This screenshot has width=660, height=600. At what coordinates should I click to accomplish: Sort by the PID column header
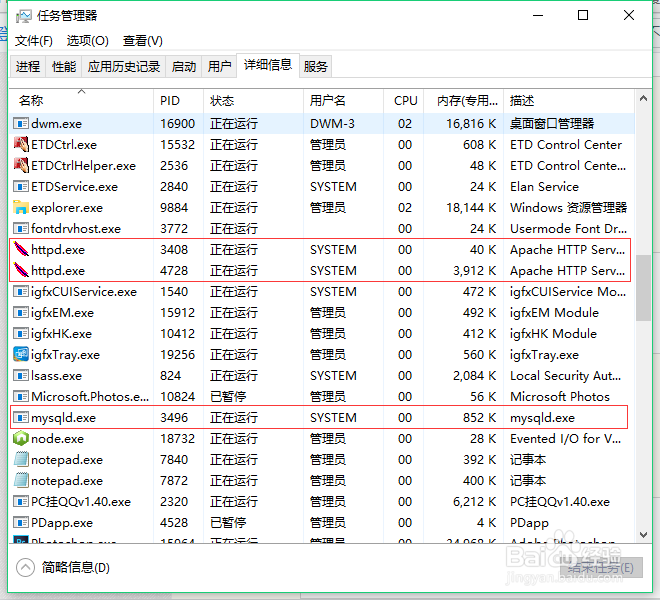[178, 101]
